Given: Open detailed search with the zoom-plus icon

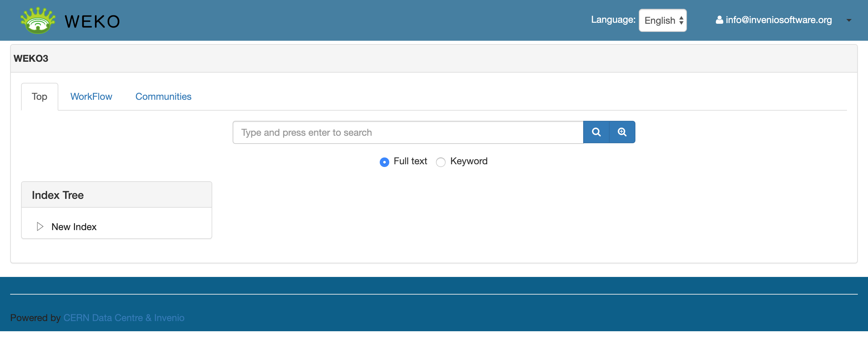Looking at the screenshot, I should 622,132.
